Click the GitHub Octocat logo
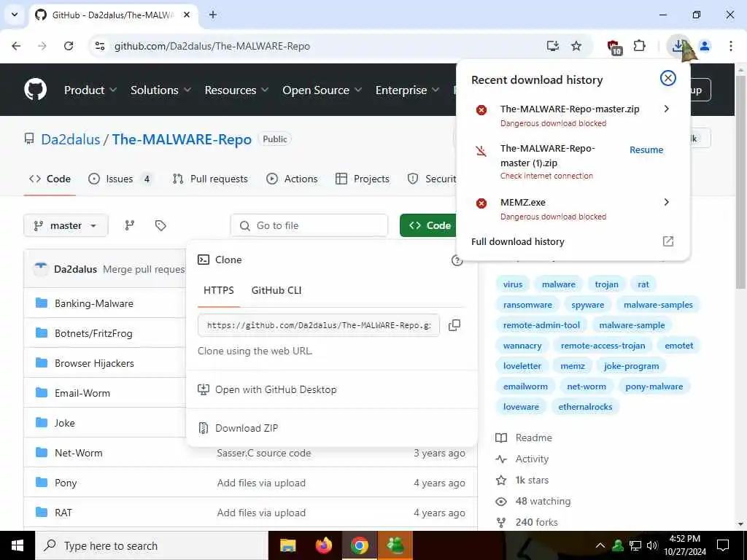747x560 pixels. pyautogui.click(x=36, y=90)
